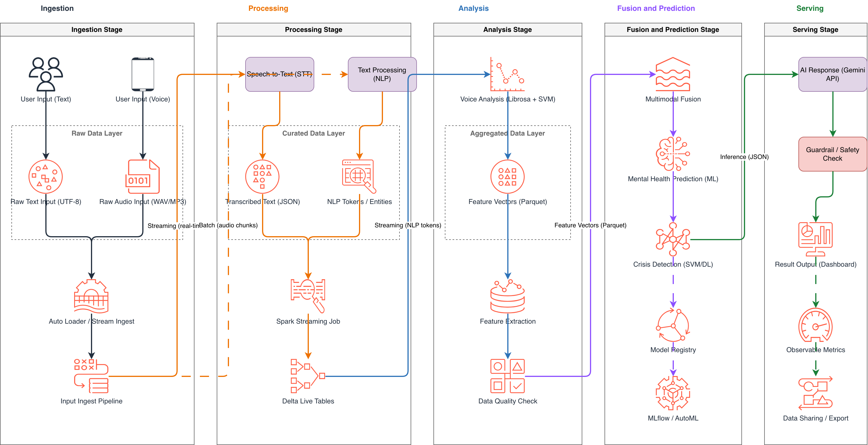Click the Batch (audio chunks) edge label
Screen dimensions: 868x445
[x=228, y=225]
